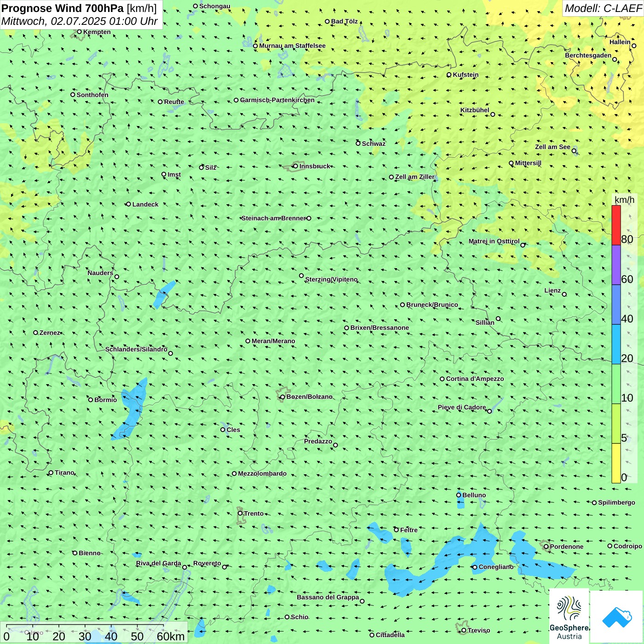Click the Zell am See marker

(574, 150)
